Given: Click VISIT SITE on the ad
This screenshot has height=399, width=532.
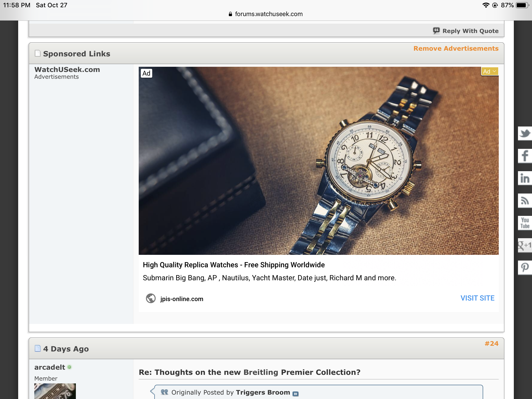Looking at the screenshot, I should pos(477,298).
